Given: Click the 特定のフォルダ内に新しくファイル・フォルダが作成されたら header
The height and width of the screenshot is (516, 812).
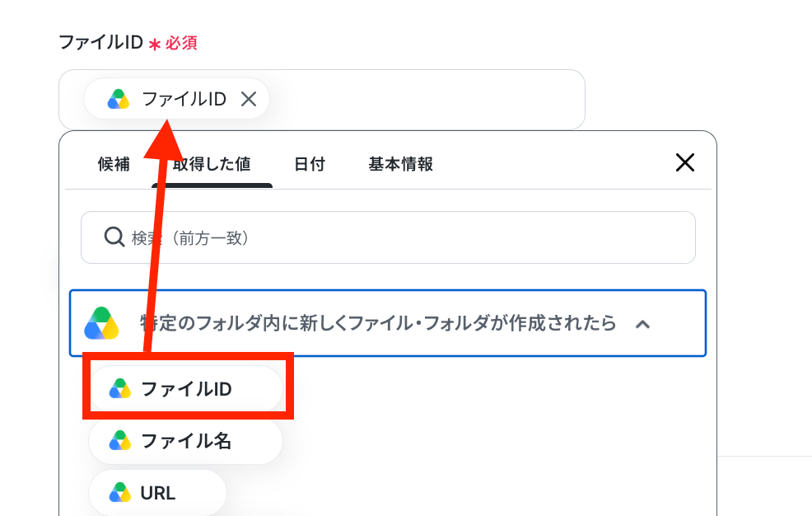Looking at the screenshot, I should point(388,323).
